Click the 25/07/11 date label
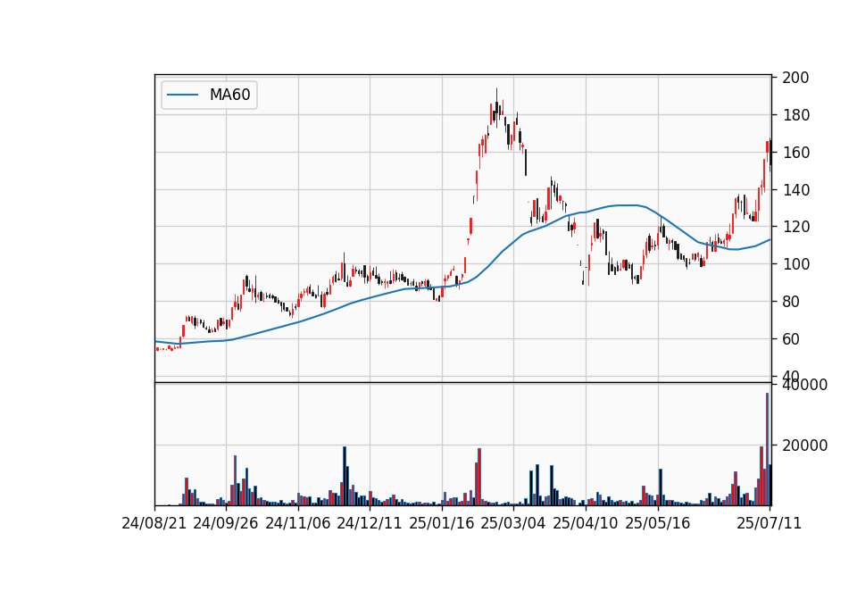 (x=769, y=524)
